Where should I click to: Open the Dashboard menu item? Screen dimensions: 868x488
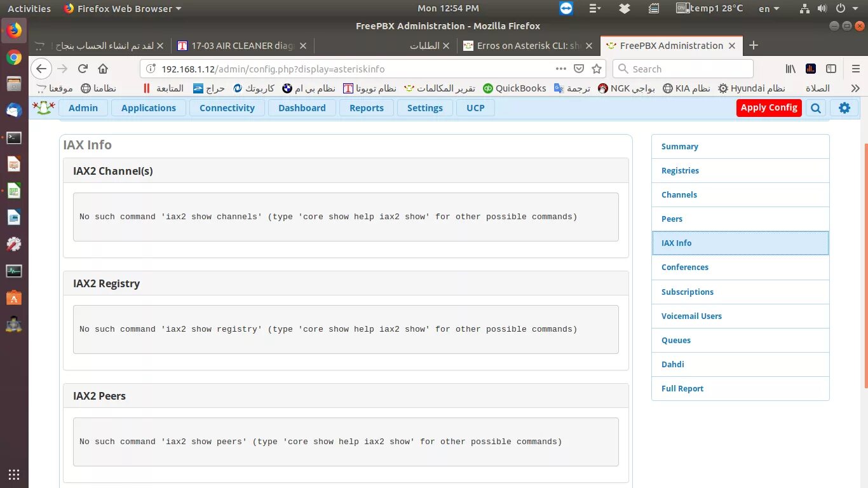pos(302,108)
